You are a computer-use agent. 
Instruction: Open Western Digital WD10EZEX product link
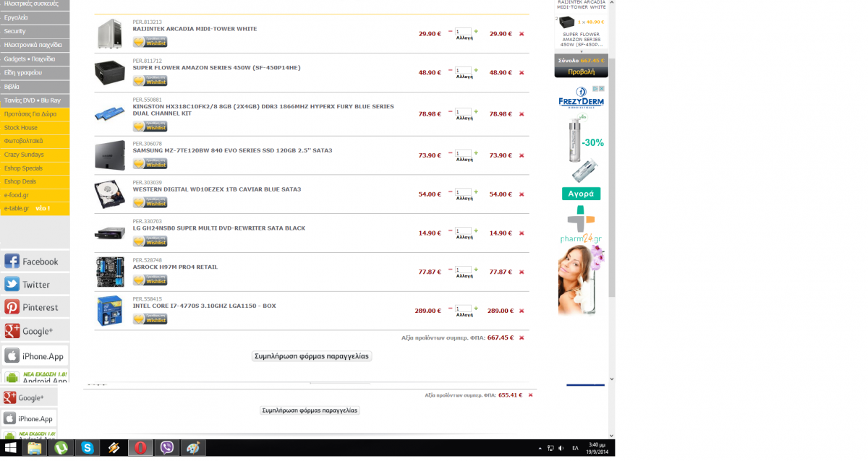pyautogui.click(x=217, y=189)
